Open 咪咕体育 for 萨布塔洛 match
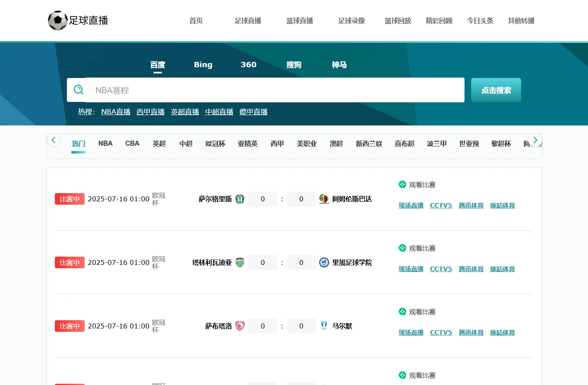 coord(503,333)
